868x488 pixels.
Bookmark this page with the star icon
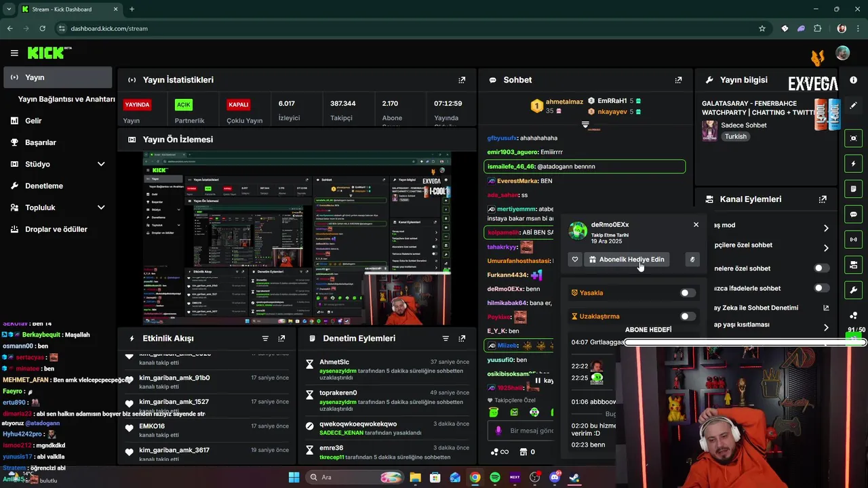(762, 28)
